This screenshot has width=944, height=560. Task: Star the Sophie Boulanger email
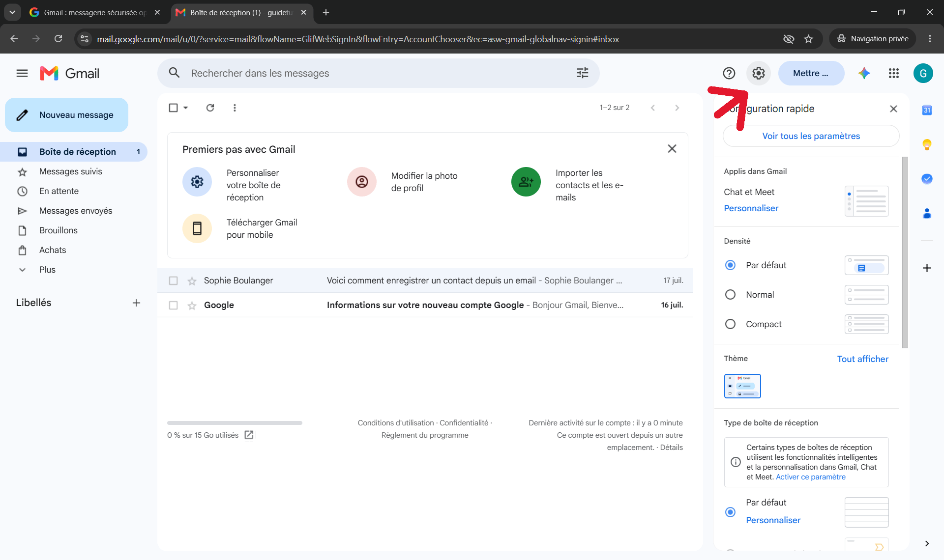[x=192, y=281]
